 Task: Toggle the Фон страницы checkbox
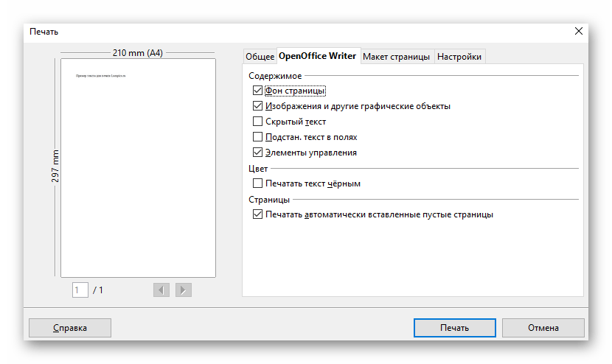(x=257, y=91)
